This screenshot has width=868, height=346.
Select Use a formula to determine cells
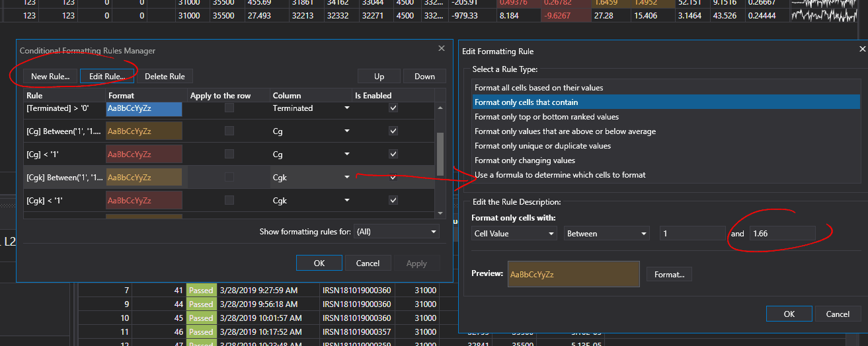pyautogui.click(x=666, y=175)
